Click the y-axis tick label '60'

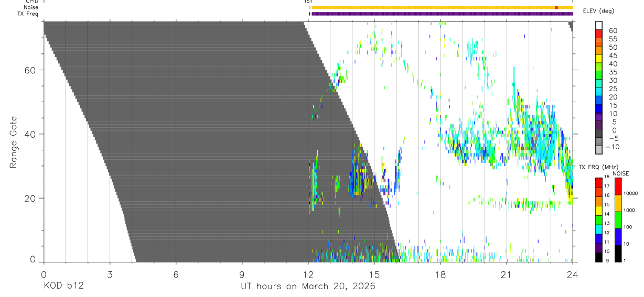tap(31, 70)
